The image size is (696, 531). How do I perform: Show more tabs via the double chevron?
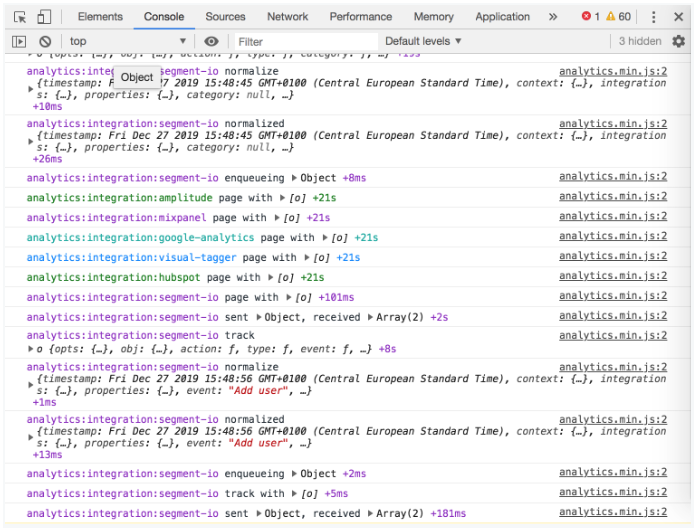pos(553,17)
